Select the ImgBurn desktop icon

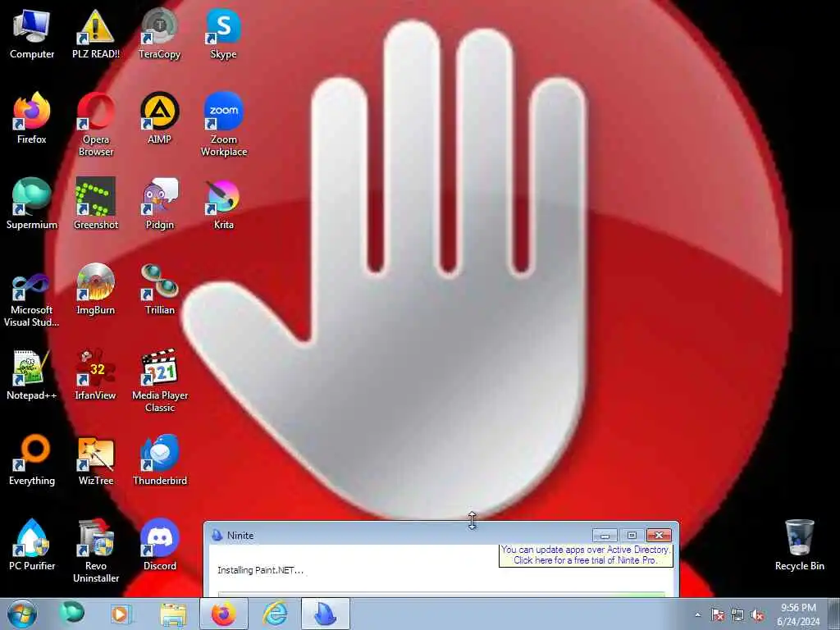click(95, 290)
